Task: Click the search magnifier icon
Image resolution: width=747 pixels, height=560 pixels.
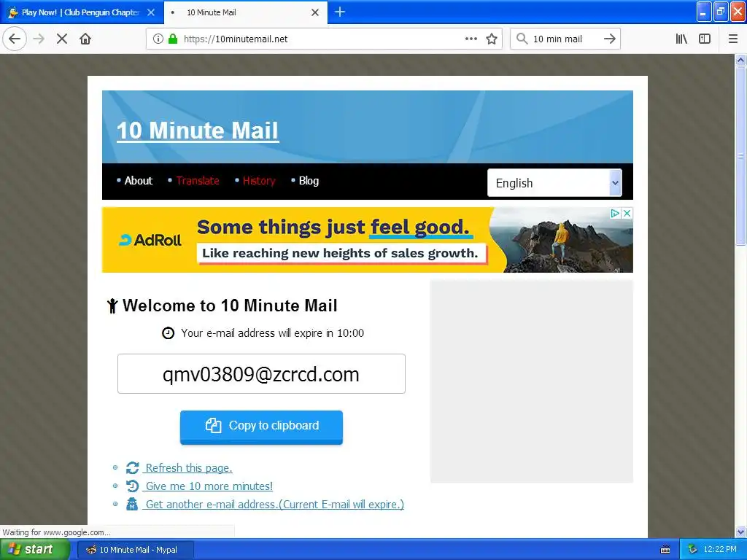Action: 522,39
